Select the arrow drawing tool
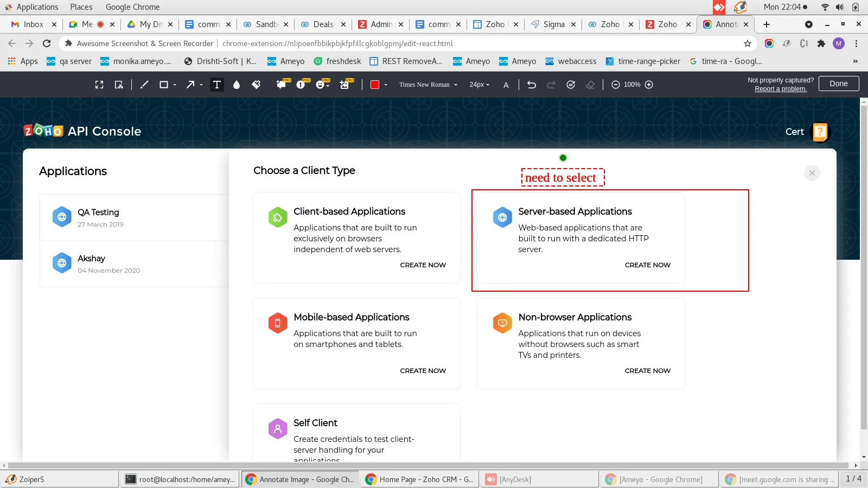Viewport: 868px width, 488px height. coord(190,85)
